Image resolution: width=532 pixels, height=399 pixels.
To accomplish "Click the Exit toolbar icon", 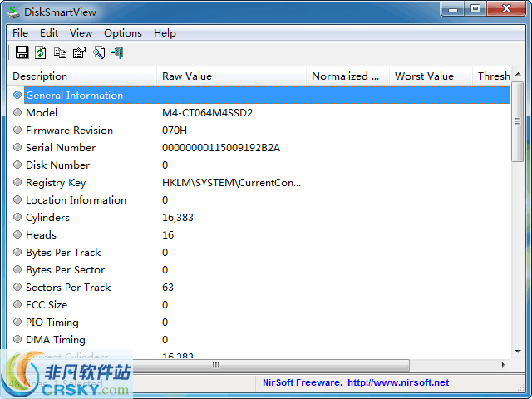I will pyautogui.click(x=117, y=52).
